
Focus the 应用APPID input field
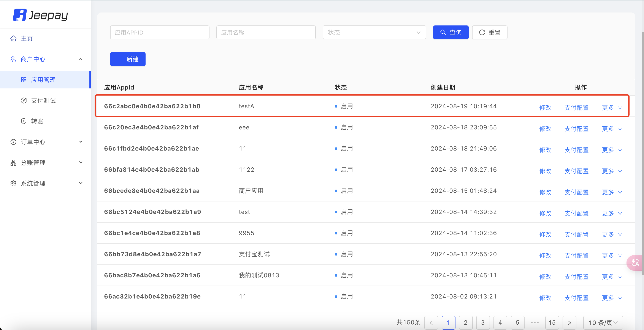pyautogui.click(x=160, y=32)
